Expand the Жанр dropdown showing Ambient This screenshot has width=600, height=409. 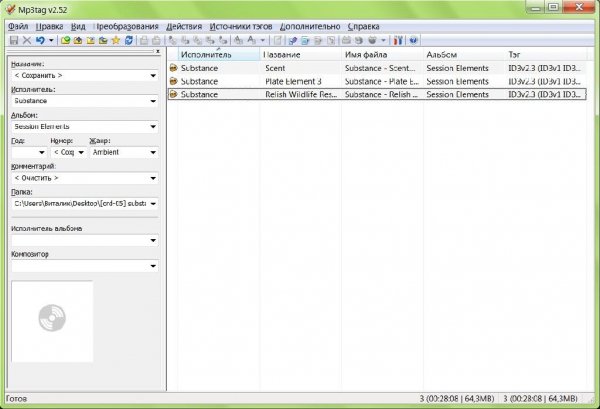click(x=153, y=152)
